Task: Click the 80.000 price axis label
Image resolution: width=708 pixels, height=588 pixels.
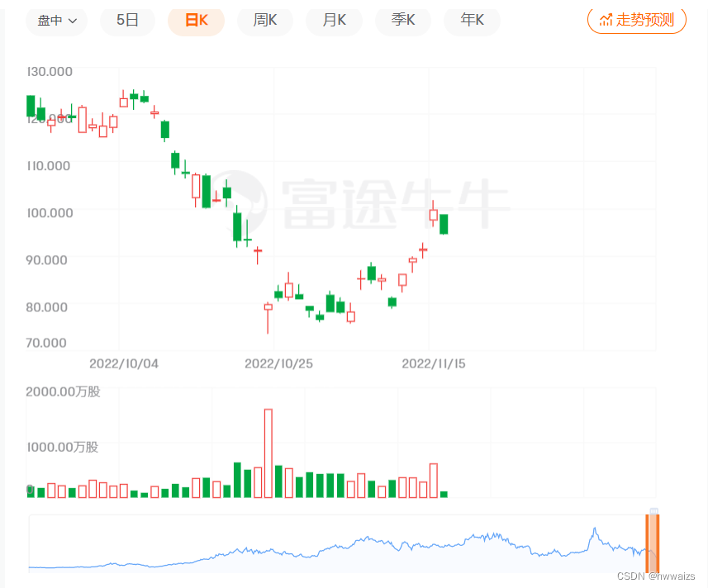Action: pos(46,307)
